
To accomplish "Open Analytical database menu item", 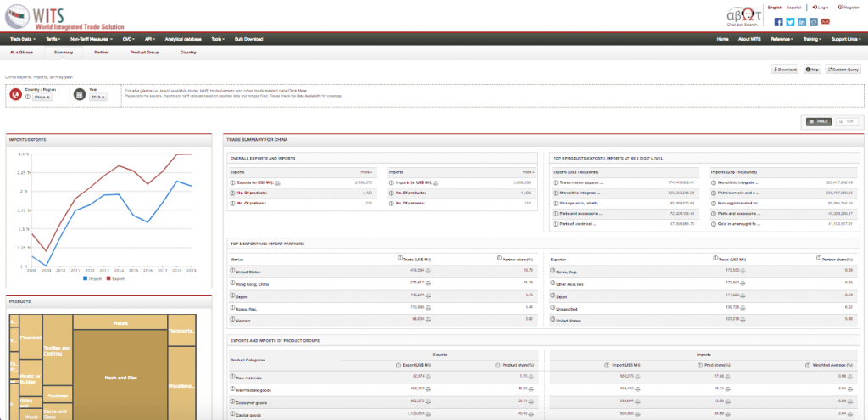I will click(183, 39).
